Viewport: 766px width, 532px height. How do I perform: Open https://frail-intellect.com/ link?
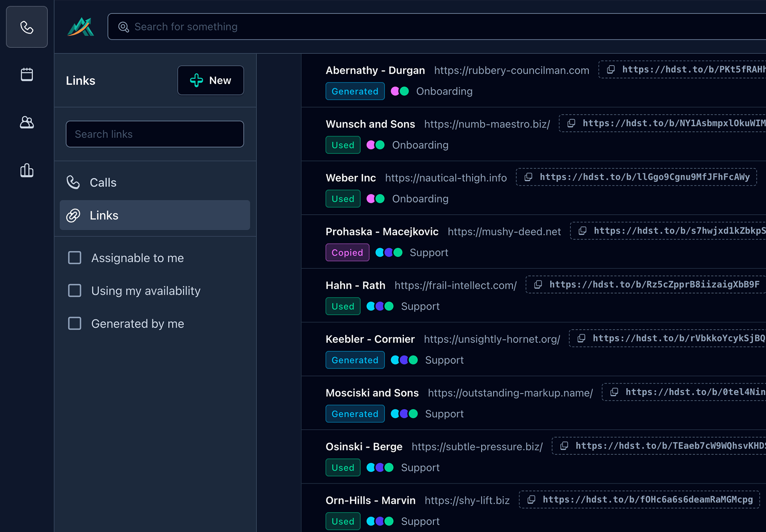click(455, 285)
